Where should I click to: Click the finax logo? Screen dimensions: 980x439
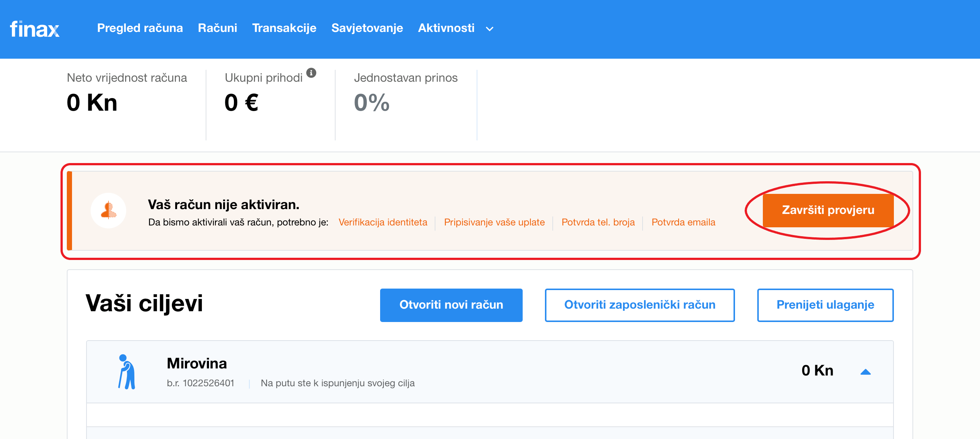[x=35, y=29]
